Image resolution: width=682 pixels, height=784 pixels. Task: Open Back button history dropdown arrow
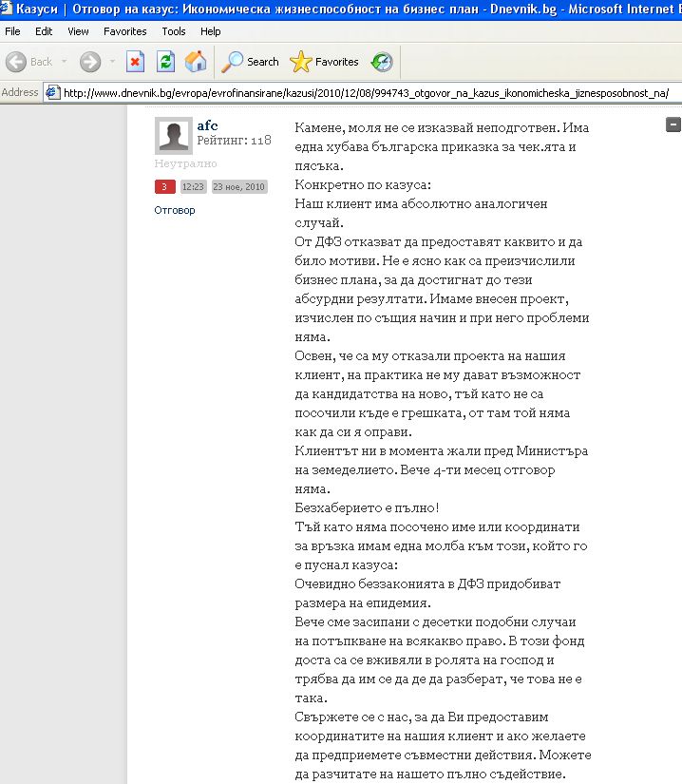(x=64, y=62)
